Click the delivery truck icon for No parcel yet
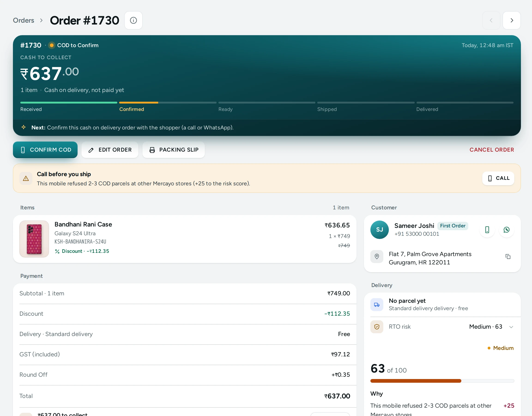 pos(377,305)
